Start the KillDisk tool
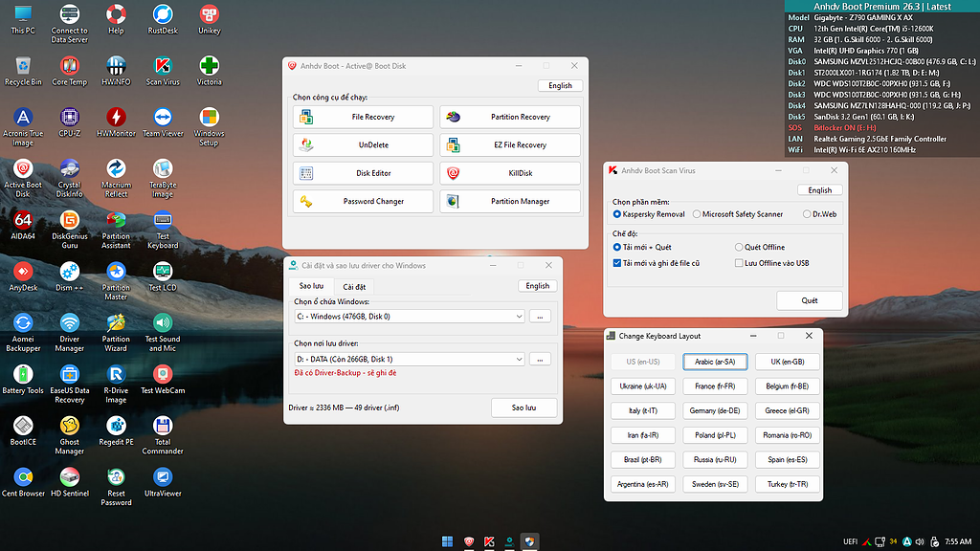 tap(510, 173)
